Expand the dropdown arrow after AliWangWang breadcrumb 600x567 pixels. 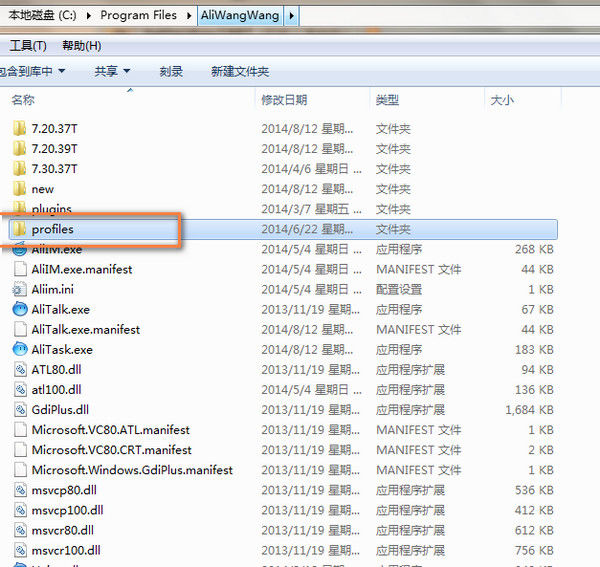pos(291,15)
